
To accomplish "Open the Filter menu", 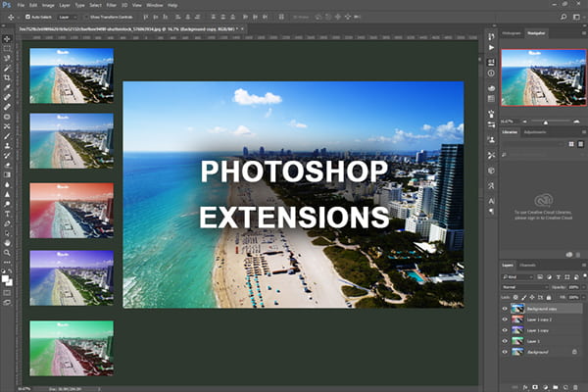I will (112, 5).
